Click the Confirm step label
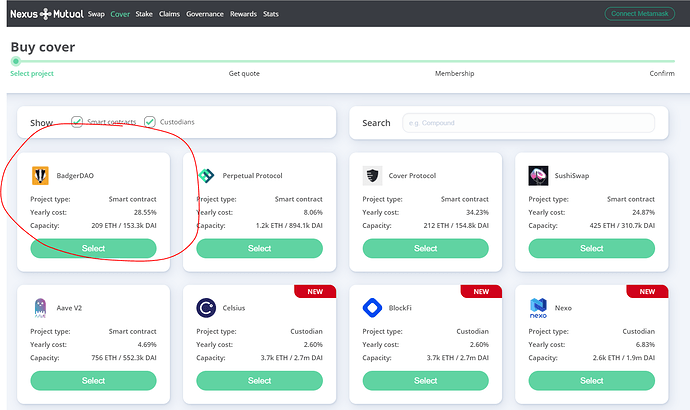690x410 pixels. pyautogui.click(x=662, y=73)
